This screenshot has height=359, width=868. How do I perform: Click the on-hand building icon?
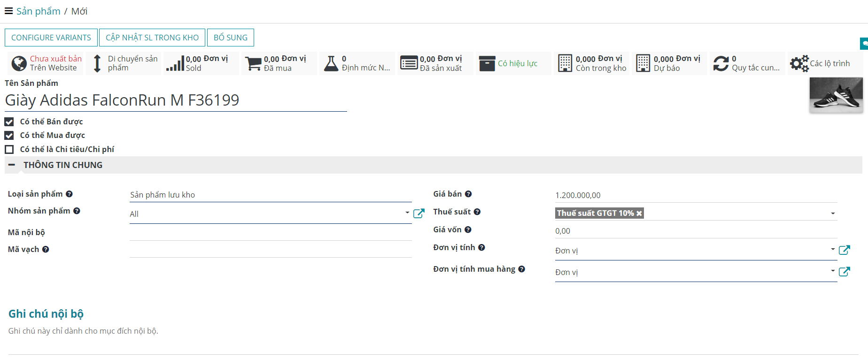click(565, 63)
